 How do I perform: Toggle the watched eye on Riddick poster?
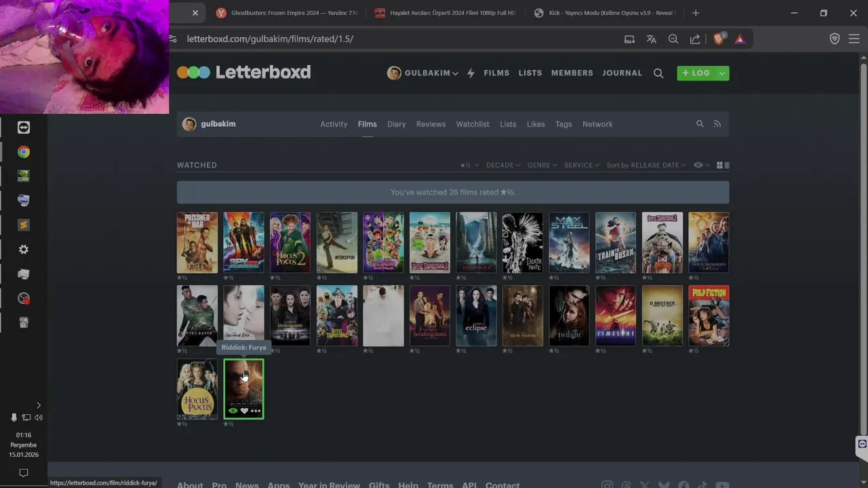[x=233, y=411]
